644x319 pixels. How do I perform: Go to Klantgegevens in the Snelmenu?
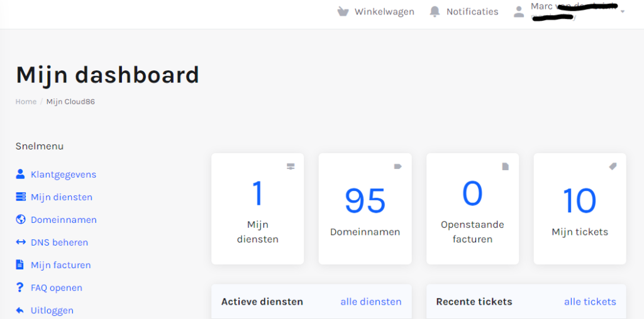(x=64, y=175)
